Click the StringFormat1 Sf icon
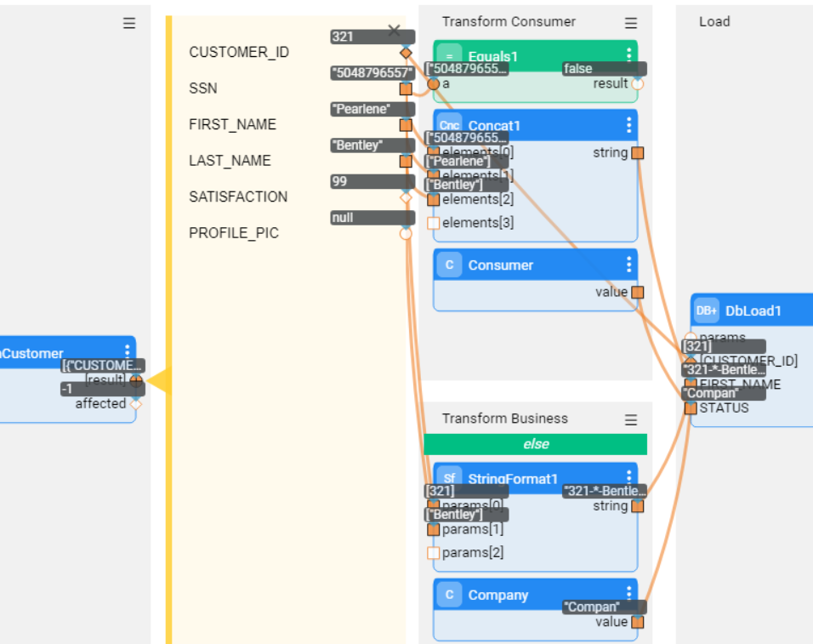This screenshot has height=644, width=813. click(x=450, y=478)
